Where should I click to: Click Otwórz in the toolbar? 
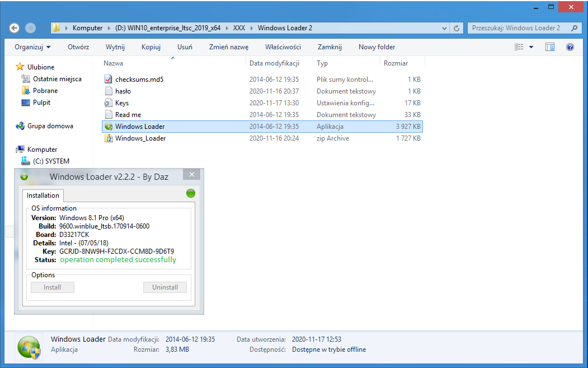pyautogui.click(x=78, y=47)
